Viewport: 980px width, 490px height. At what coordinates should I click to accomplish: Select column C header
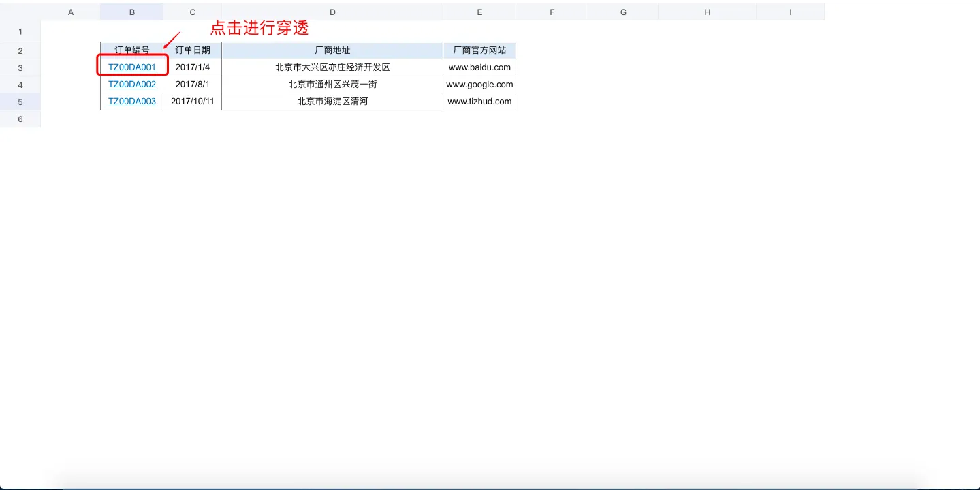(193, 12)
